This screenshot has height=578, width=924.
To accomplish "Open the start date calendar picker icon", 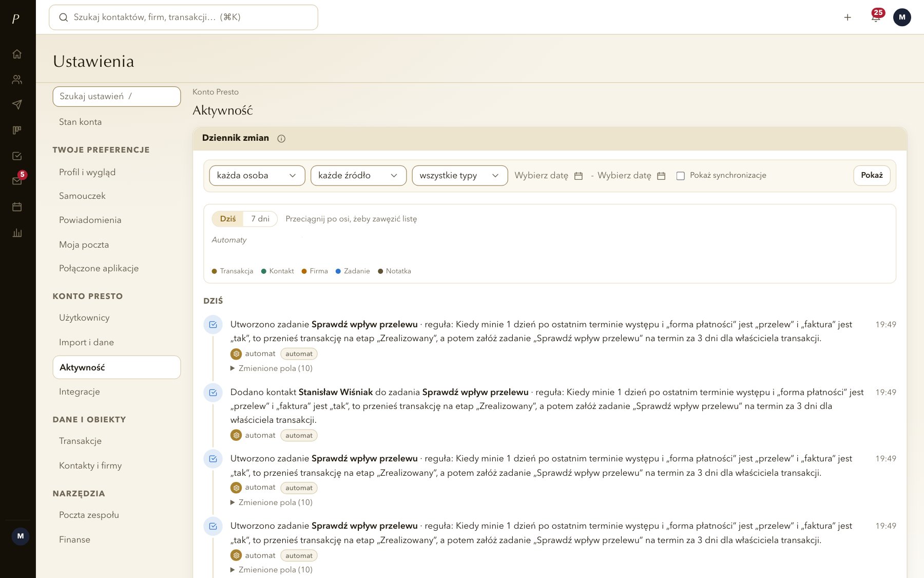I will (x=579, y=176).
